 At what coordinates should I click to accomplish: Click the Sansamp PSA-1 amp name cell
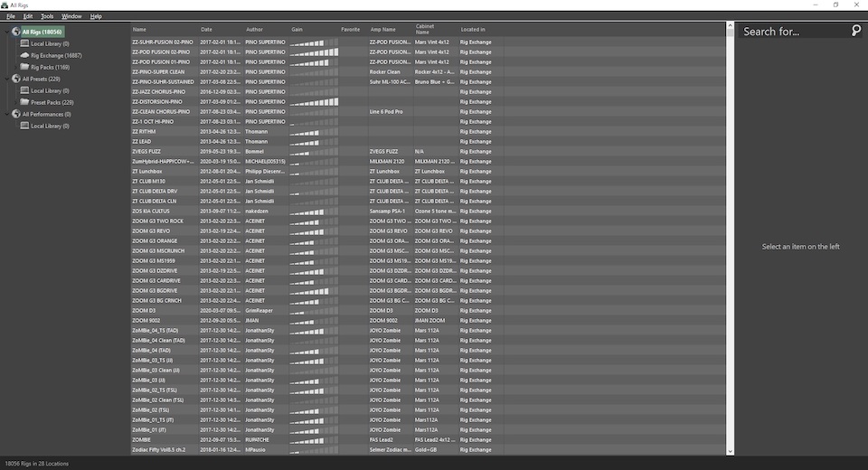387,211
